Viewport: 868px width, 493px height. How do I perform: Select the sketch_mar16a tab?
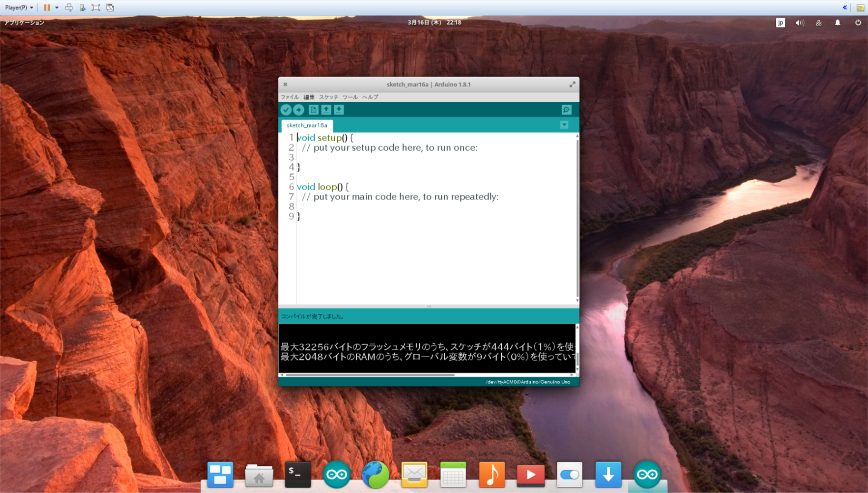point(307,126)
